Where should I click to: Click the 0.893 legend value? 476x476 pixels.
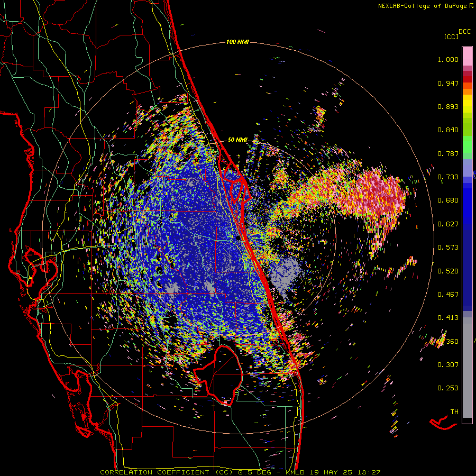[x=448, y=106]
